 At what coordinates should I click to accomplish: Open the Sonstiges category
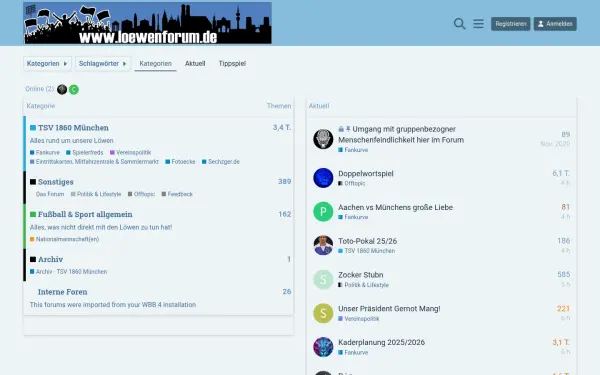coord(55,182)
